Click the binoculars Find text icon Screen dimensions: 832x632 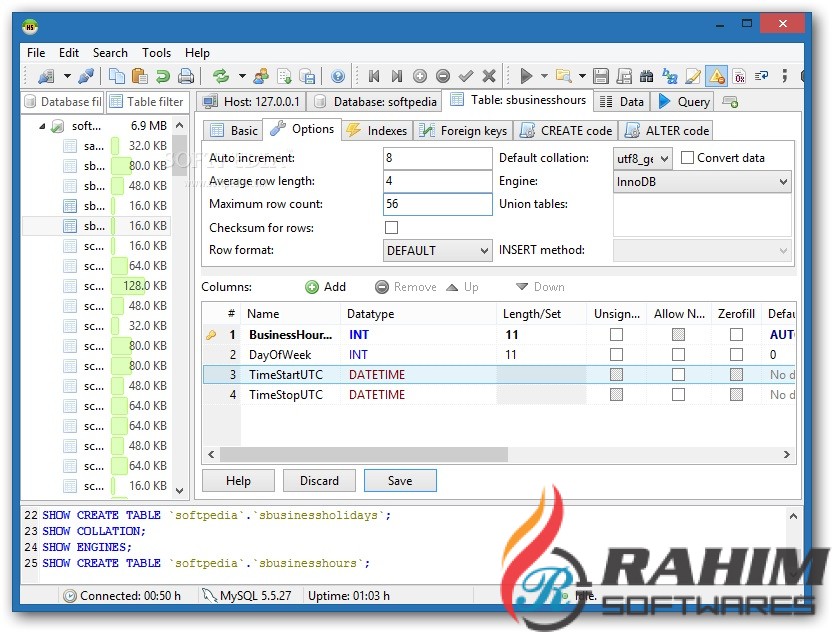point(647,76)
